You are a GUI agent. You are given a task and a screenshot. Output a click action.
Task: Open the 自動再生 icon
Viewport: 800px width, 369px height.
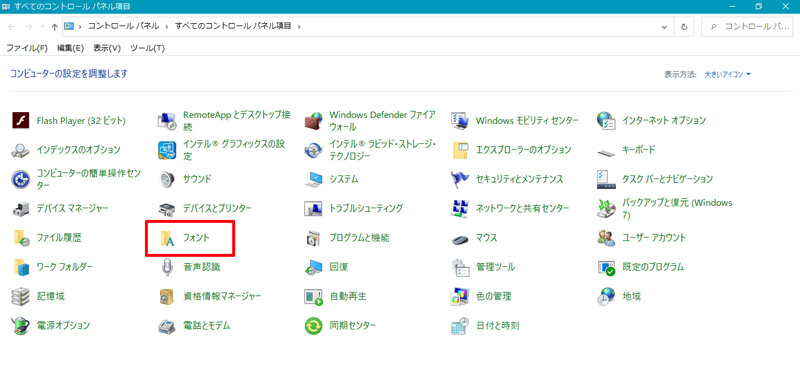pyautogui.click(x=314, y=296)
